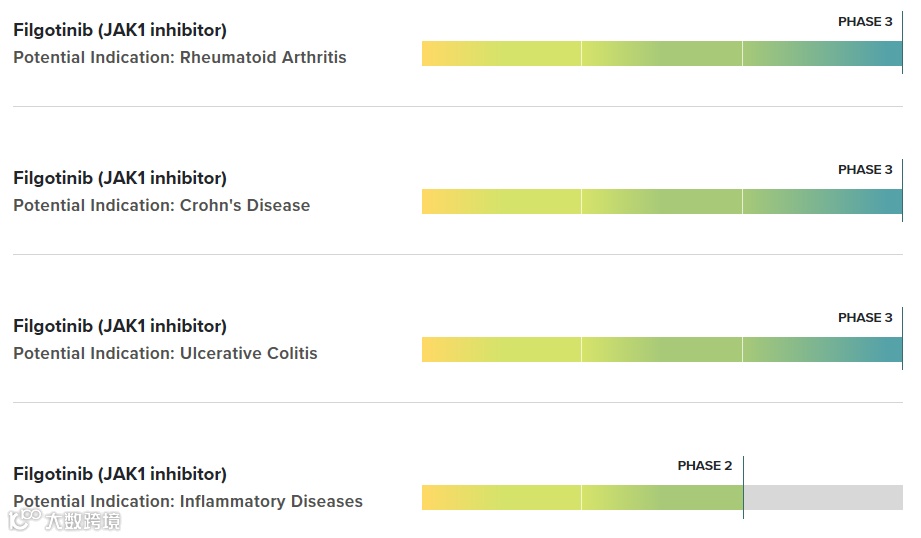Viewport: 921px width, 538px height.
Task: Click the PHASE 2 label
Action: (x=705, y=466)
